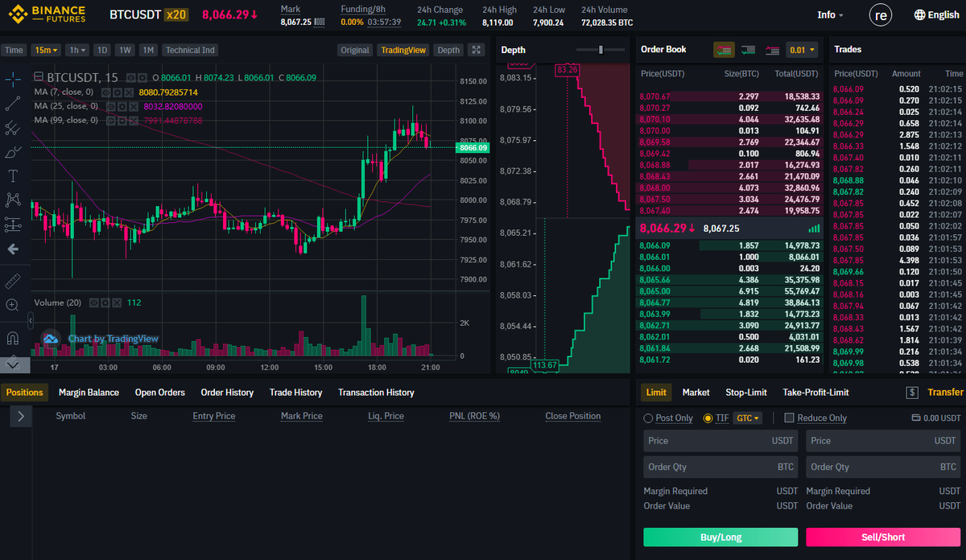Viewport: 966px width, 560px height.
Task: Switch to Margin Balance tab
Action: (x=89, y=393)
